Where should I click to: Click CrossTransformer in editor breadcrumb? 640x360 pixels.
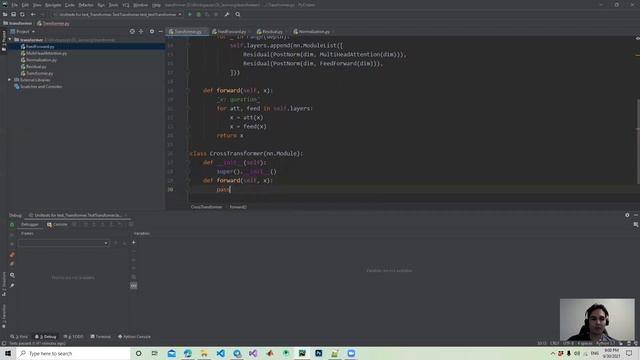tap(206, 207)
